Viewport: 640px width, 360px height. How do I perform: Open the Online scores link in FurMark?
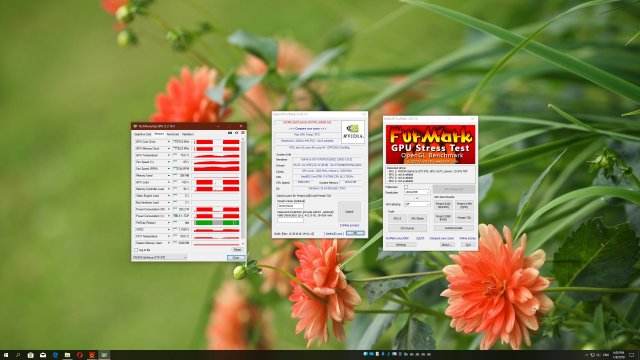click(x=467, y=238)
